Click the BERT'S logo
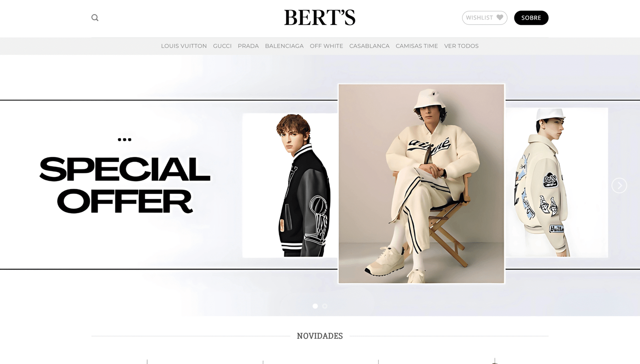 pyautogui.click(x=320, y=18)
